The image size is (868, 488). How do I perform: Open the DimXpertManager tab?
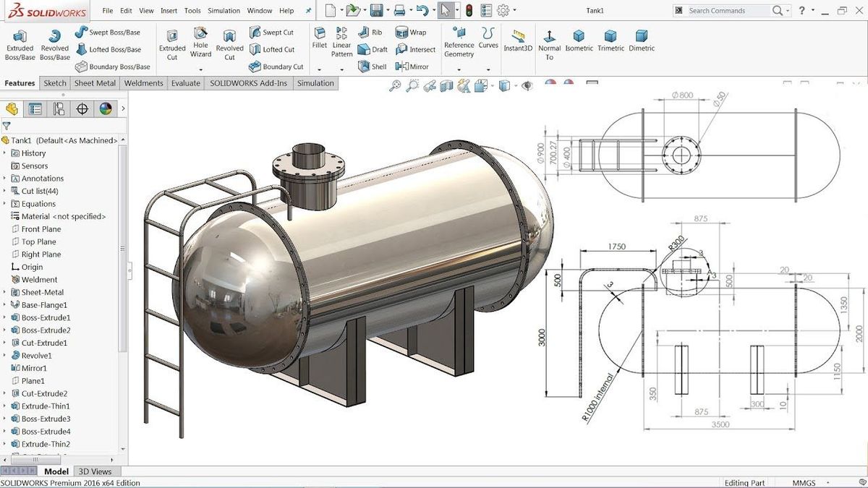pyautogui.click(x=82, y=108)
